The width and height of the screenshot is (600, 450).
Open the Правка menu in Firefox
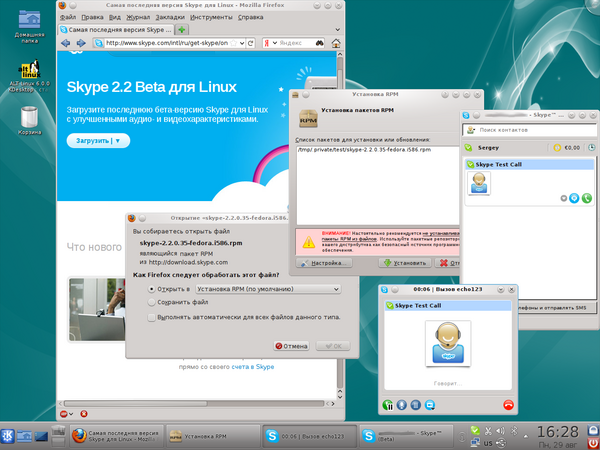(x=93, y=17)
